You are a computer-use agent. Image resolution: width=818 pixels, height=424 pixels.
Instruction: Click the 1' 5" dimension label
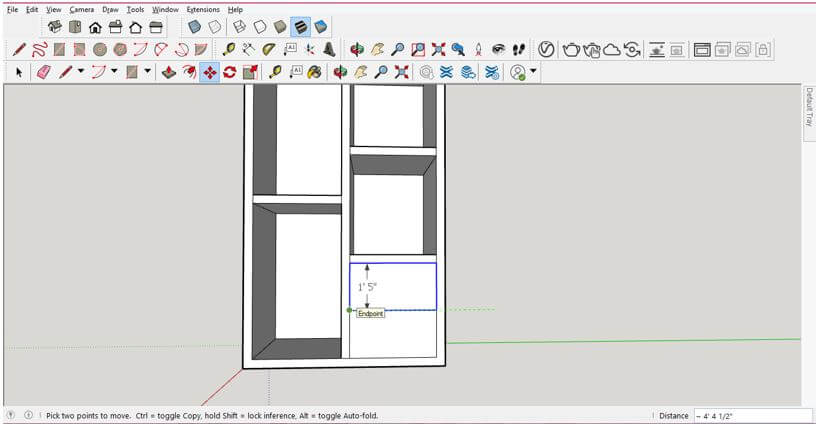click(x=367, y=287)
